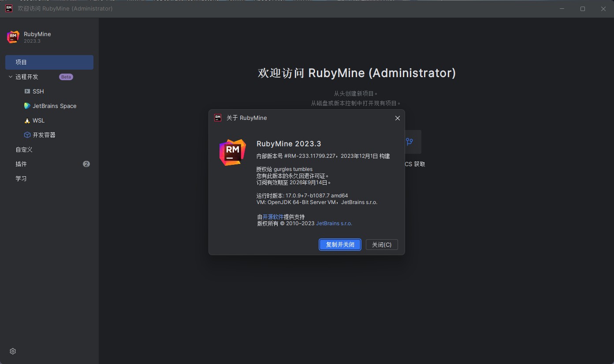The image size is (614, 364).
Task: Open the 学习 sidebar item
Action: pyautogui.click(x=49, y=178)
